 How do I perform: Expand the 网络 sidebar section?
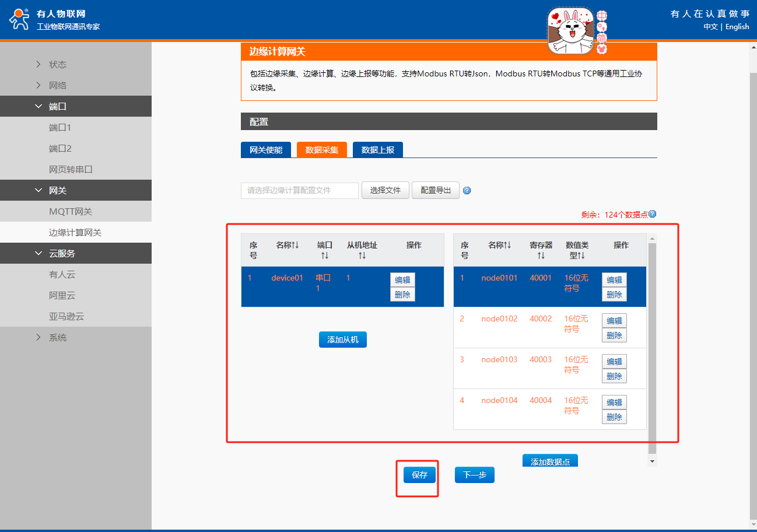click(58, 85)
